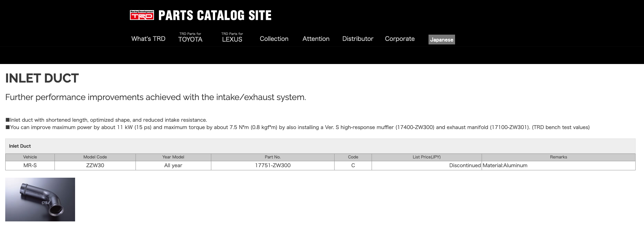This screenshot has height=227, width=644.
Task: Click the Year Model column header
Action: tap(173, 157)
